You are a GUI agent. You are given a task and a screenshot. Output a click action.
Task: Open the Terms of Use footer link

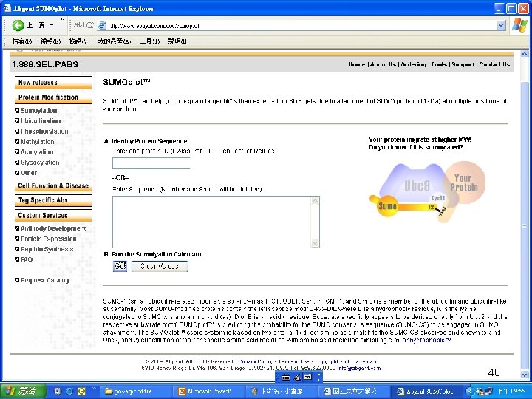tap(294, 361)
